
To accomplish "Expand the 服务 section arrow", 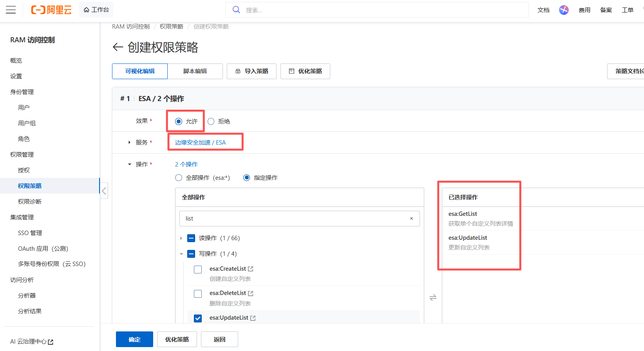I will point(129,143).
